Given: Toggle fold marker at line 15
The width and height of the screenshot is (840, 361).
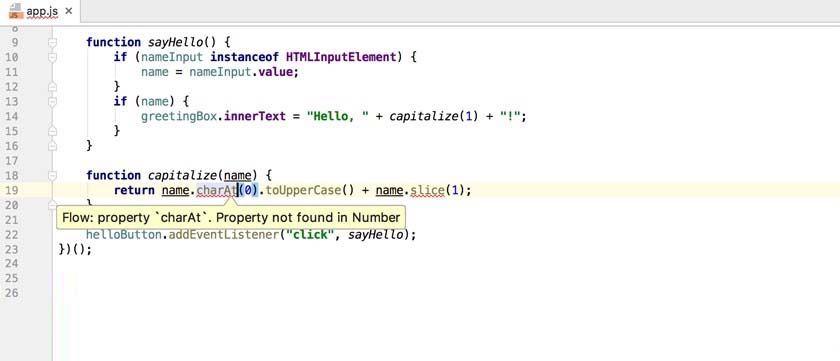Looking at the screenshot, I should click(52, 130).
